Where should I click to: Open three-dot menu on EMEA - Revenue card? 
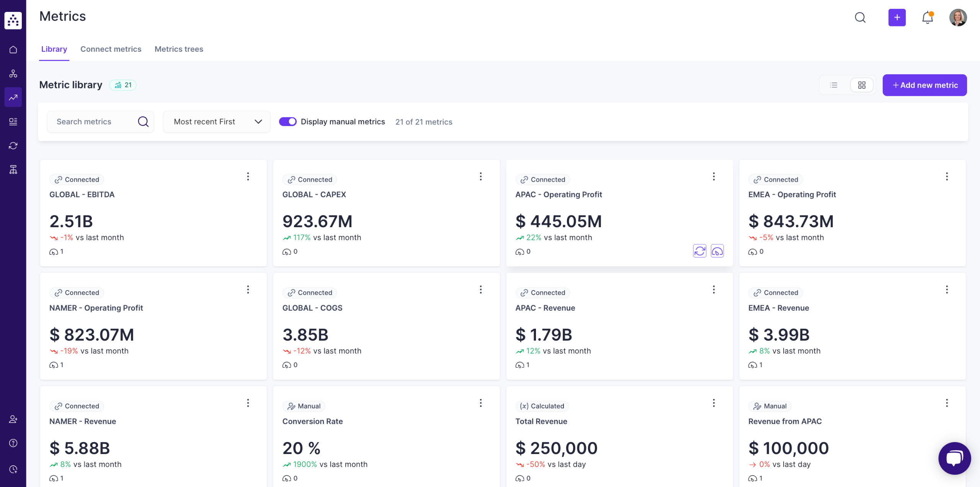(947, 289)
